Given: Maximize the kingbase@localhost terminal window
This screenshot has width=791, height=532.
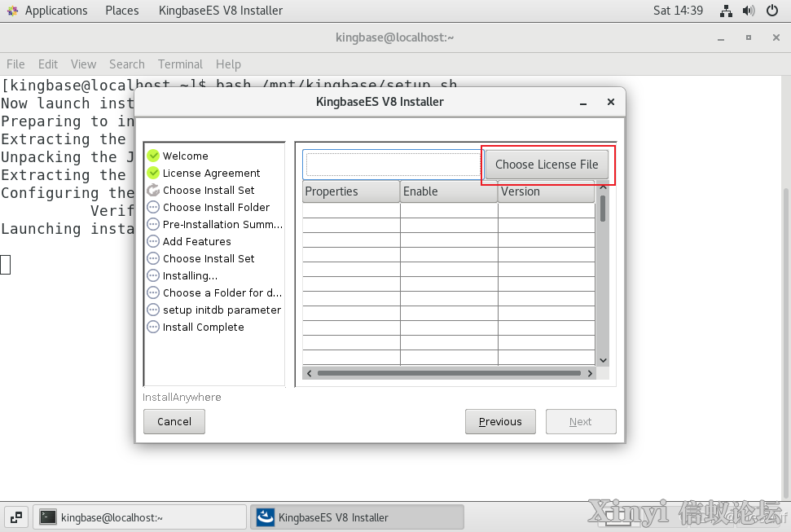Looking at the screenshot, I should click(x=749, y=37).
